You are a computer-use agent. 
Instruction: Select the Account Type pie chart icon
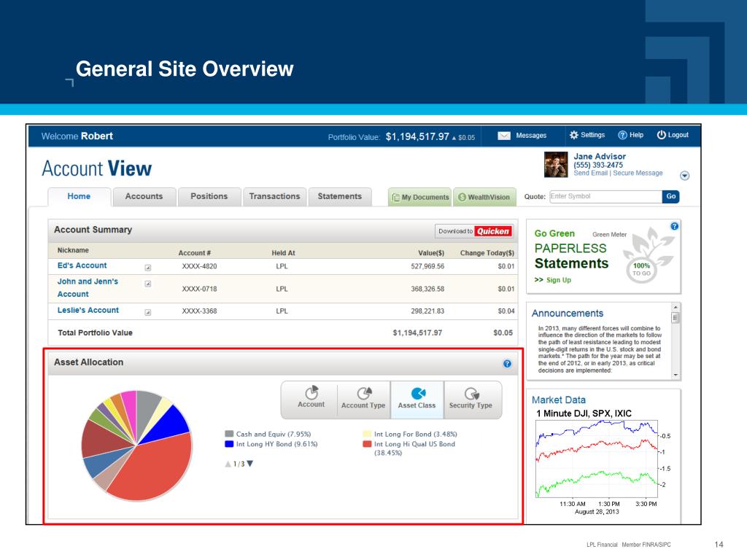point(365,393)
